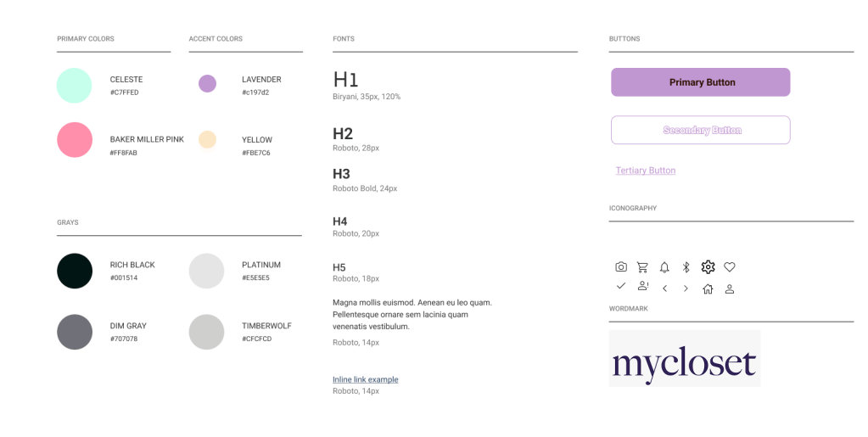Click the Tertiary Button link

[646, 171]
